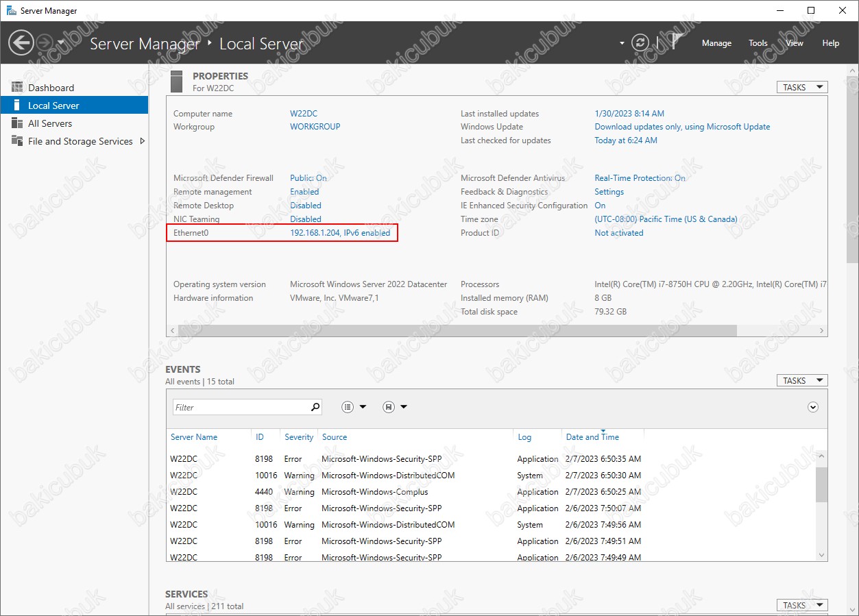859x616 pixels.
Task: Click IE Enhanced Security On link
Action: pyautogui.click(x=600, y=206)
